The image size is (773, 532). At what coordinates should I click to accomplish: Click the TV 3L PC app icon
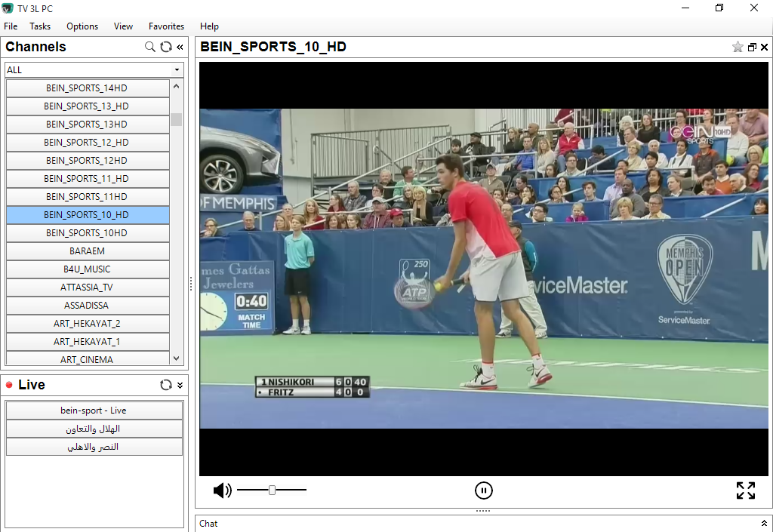point(8,8)
